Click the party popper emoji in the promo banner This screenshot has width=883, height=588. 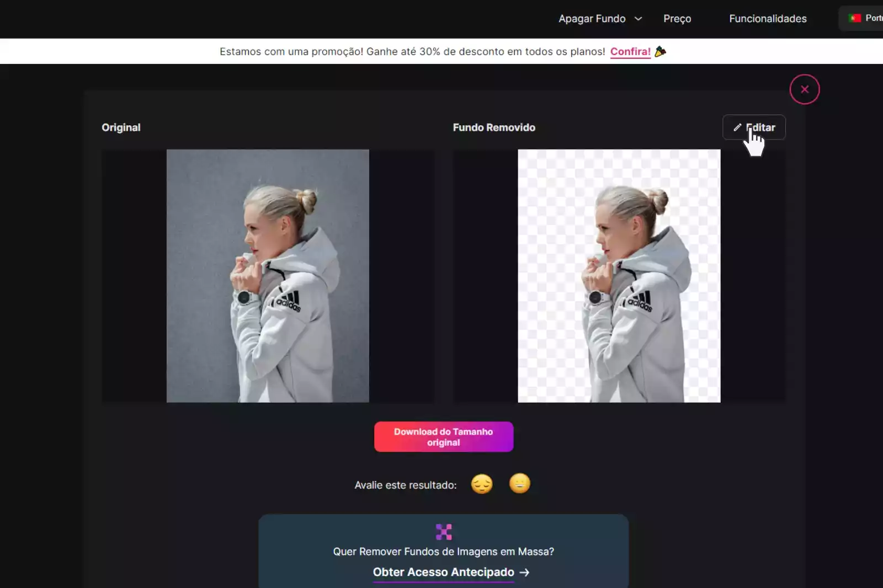(661, 51)
